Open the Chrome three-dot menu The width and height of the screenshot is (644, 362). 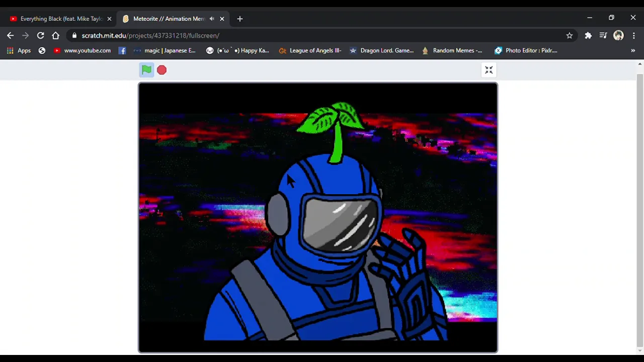[x=633, y=36]
